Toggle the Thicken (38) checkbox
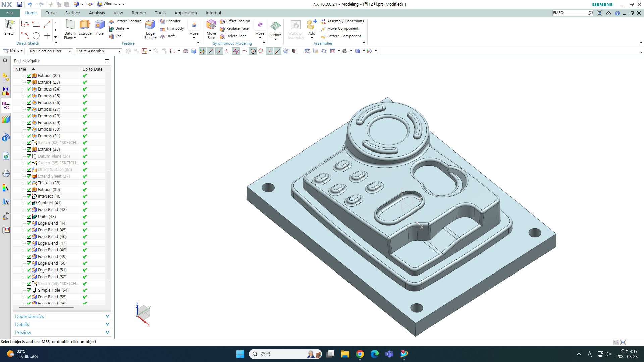The height and width of the screenshot is (362, 644). [x=29, y=183]
